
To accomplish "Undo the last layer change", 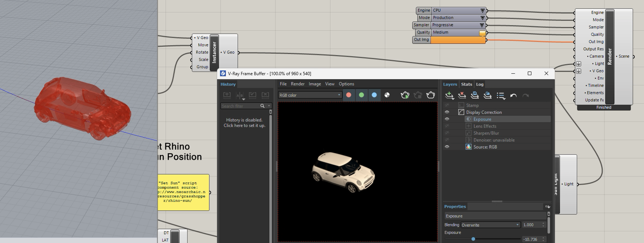I will pos(513,96).
